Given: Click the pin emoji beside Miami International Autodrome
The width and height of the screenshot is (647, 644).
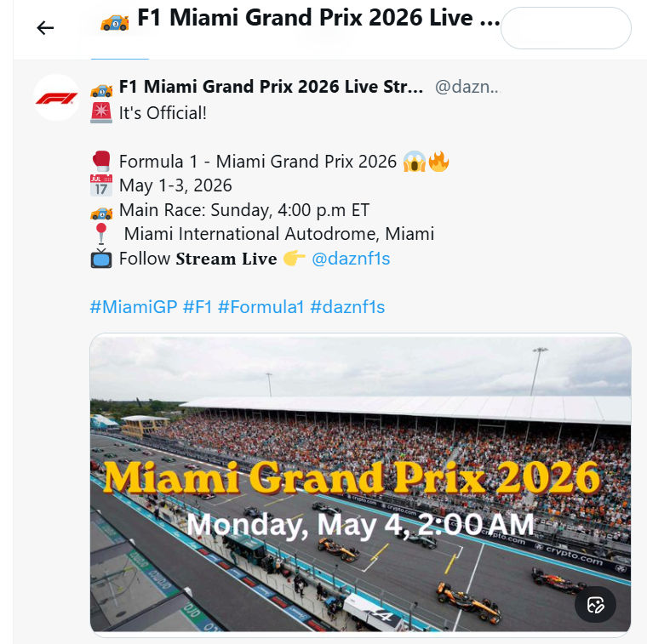Looking at the screenshot, I should point(101,234).
